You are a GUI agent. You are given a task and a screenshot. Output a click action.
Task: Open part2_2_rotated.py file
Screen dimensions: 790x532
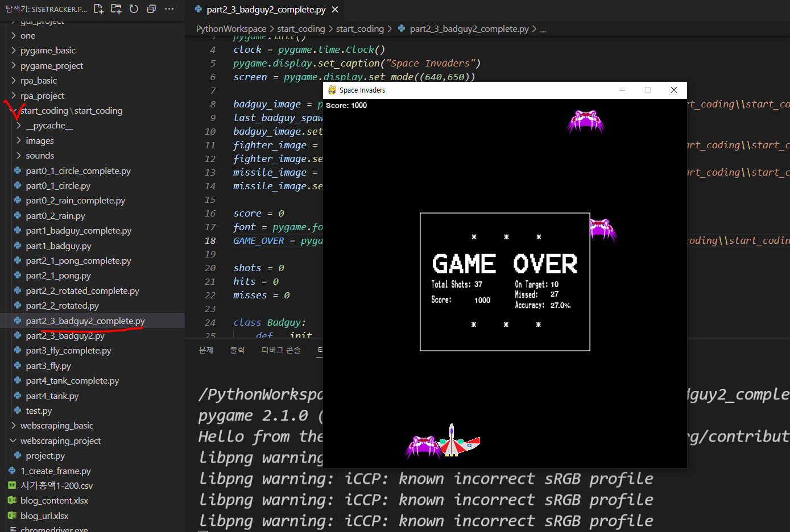point(62,306)
